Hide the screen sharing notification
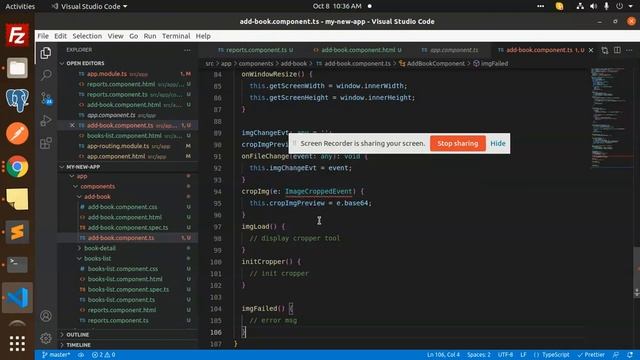640x360 pixels. tap(498, 143)
